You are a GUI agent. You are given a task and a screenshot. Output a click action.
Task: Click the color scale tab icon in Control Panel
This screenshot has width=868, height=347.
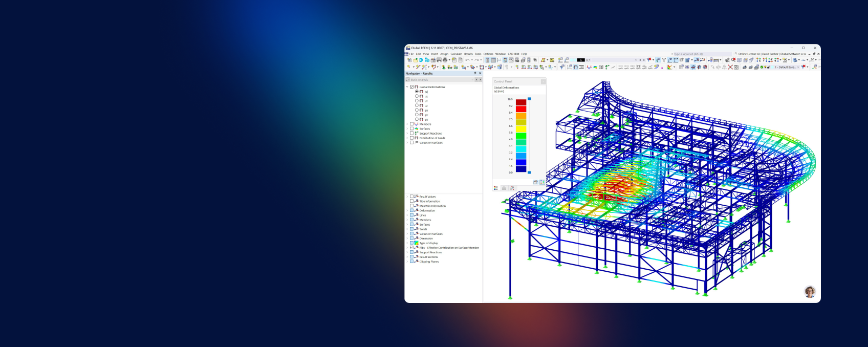(496, 188)
